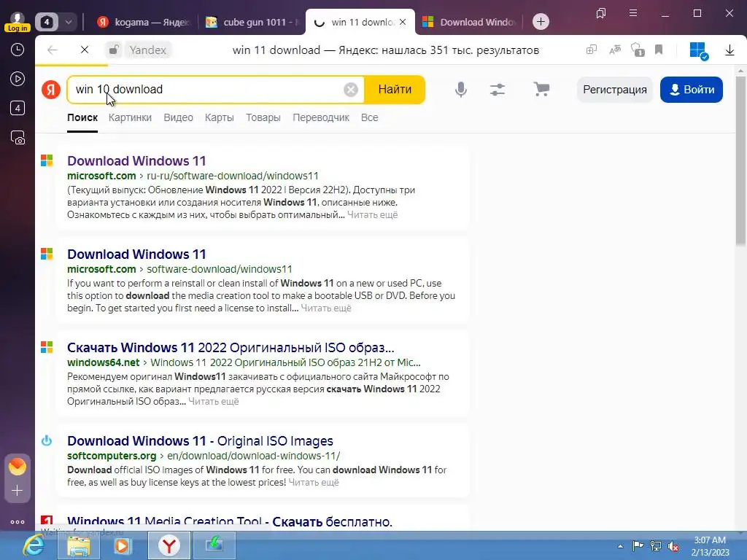Open the media player taskbar icon
Screen dimensions: 747x560
pyautogui.click(x=123, y=545)
